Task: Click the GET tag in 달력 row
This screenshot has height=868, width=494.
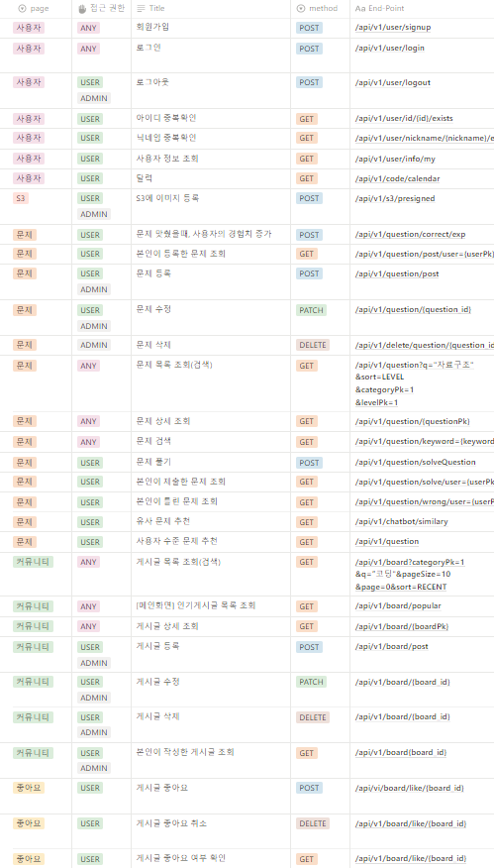Action: (x=307, y=178)
